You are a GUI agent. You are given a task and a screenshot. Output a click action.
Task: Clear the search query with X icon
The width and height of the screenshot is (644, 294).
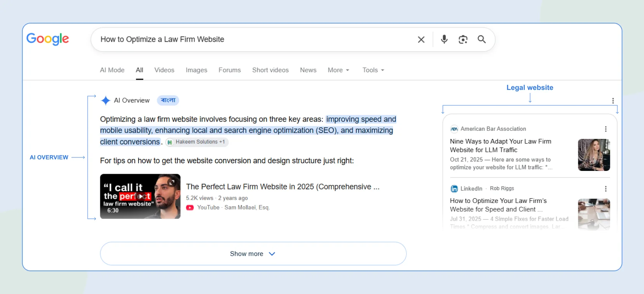pos(421,39)
